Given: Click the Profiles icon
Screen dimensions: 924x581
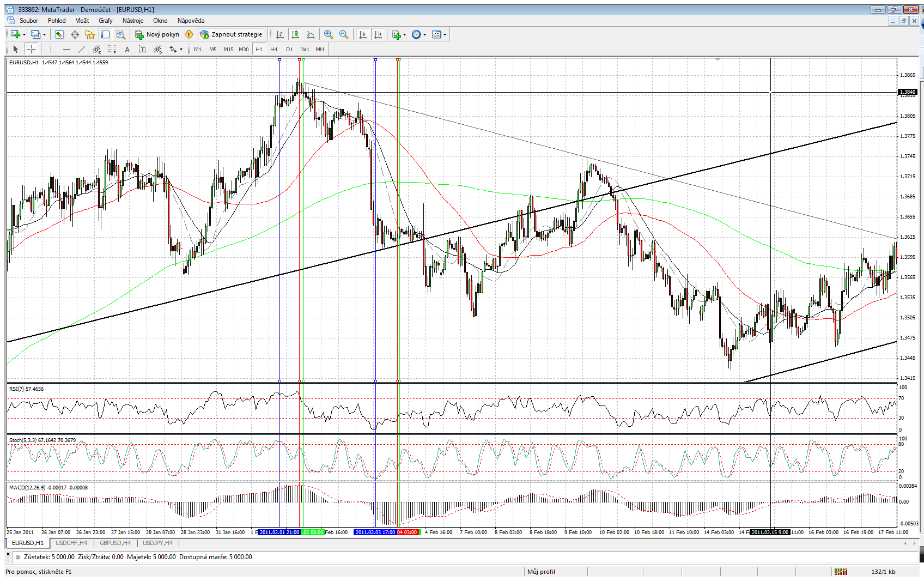Looking at the screenshot, I should coord(36,34).
